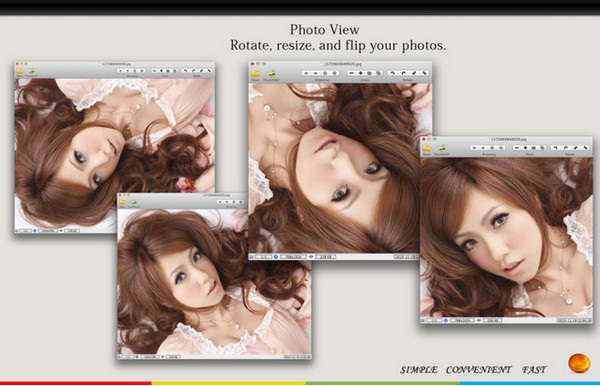Screen dimensions: 600x386
Task: Go to previous image in upside-down photo window
Action: coord(306,73)
